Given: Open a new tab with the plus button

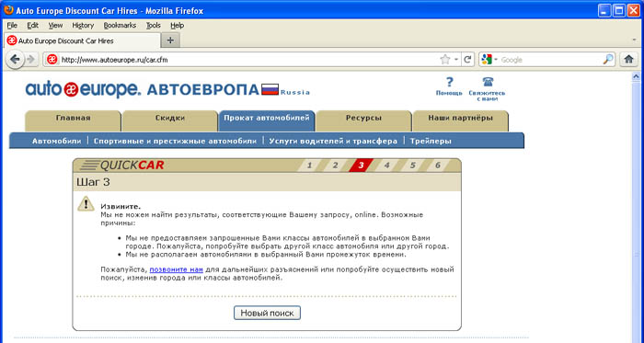Looking at the screenshot, I should (x=170, y=40).
